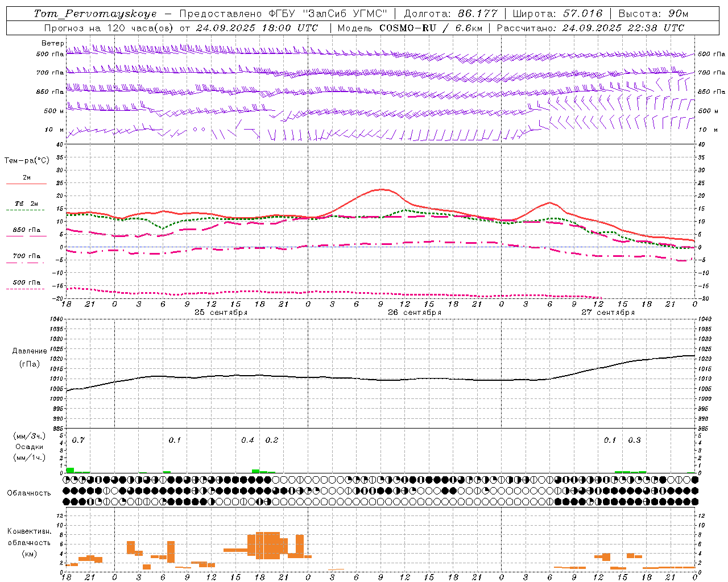This screenshot has width=728, height=582.
Task: Click the '(мм/3ч.)' precipitation unit label
Action: [x=30, y=436]
